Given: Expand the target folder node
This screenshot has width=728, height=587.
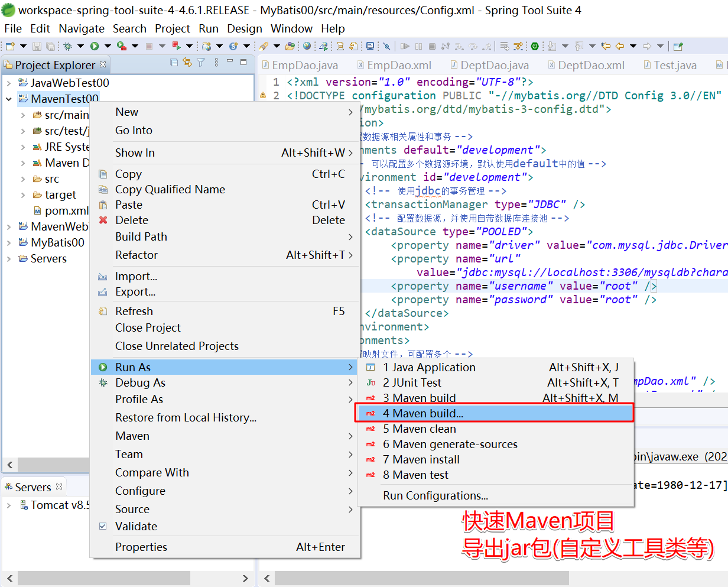Looking at the screenshot, I should (23, 195).
